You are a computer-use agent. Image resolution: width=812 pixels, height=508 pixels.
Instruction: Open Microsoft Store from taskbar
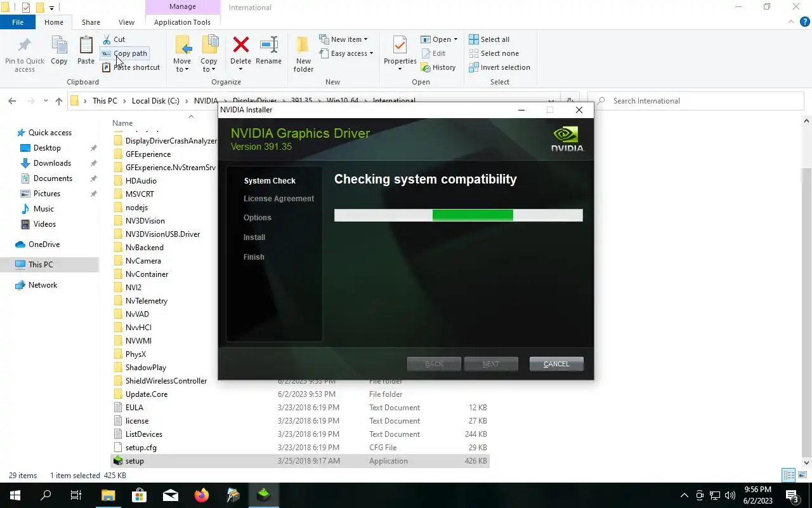(x=139, y=495)
